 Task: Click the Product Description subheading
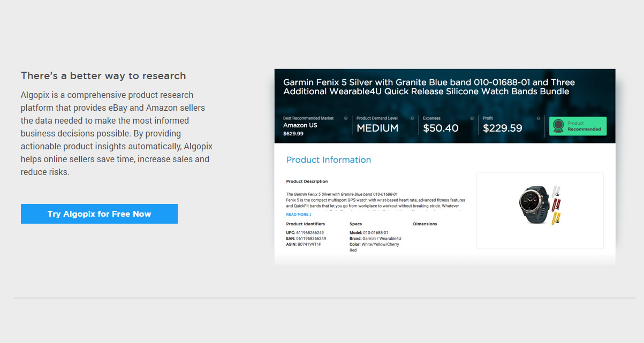(307, 181)
